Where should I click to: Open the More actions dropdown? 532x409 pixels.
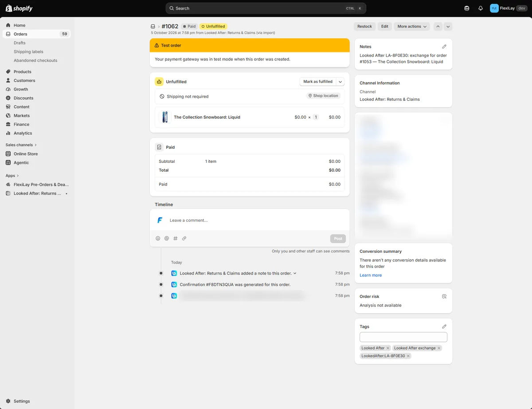pyautogui.click(x=412, y=27)
